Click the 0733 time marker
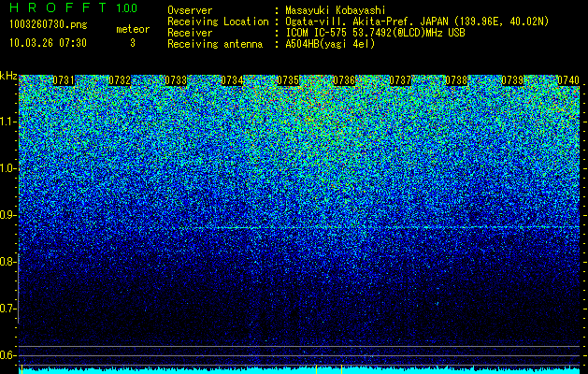The width and height of the screenshot is (588, 374). point(176,80)
